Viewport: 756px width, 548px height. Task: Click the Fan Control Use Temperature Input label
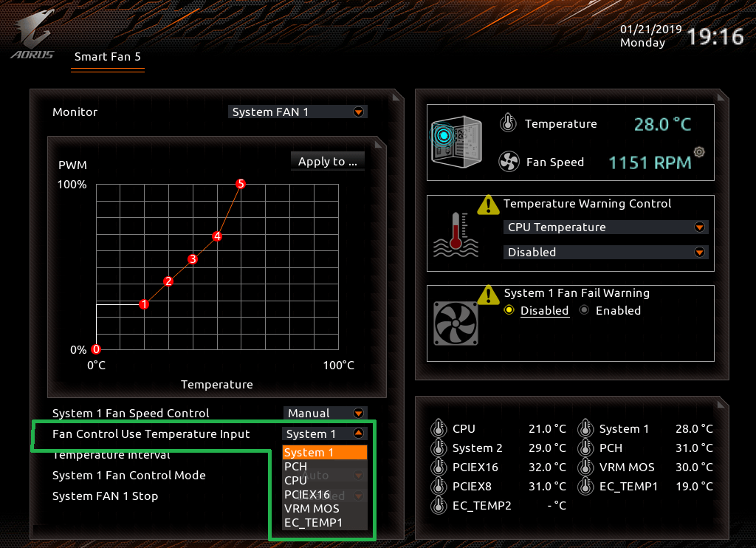tap(151, 434)
